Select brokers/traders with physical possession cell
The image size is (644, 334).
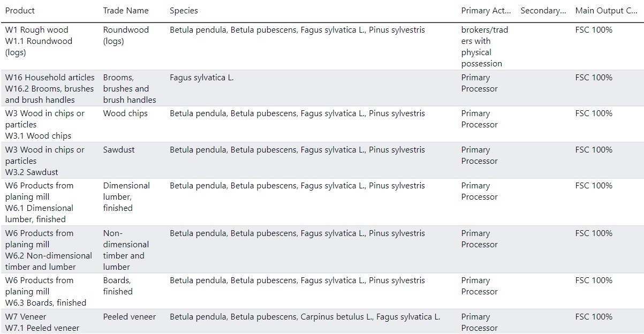[484, 47]
